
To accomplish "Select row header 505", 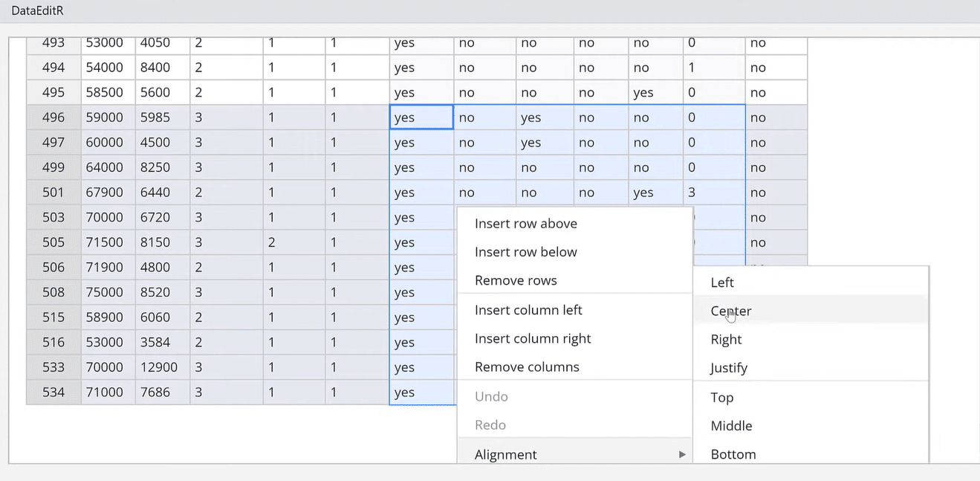I will (53, 242).
